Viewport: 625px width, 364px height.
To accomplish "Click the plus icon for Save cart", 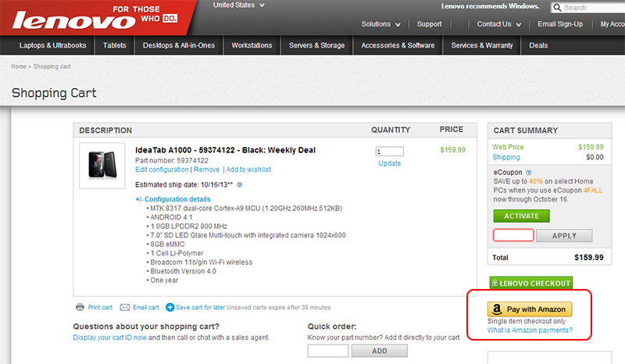I will click(170, 307).
